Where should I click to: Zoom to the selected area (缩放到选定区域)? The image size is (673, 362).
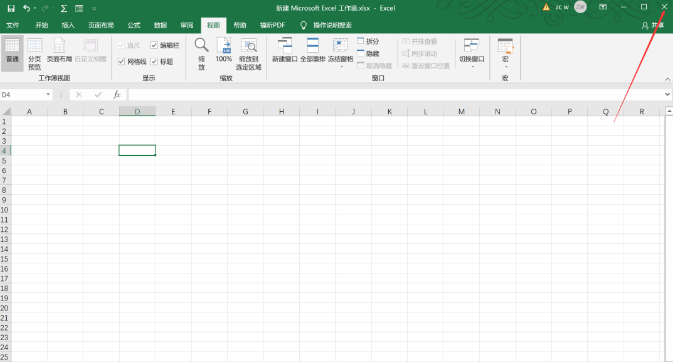pos(249,54)
